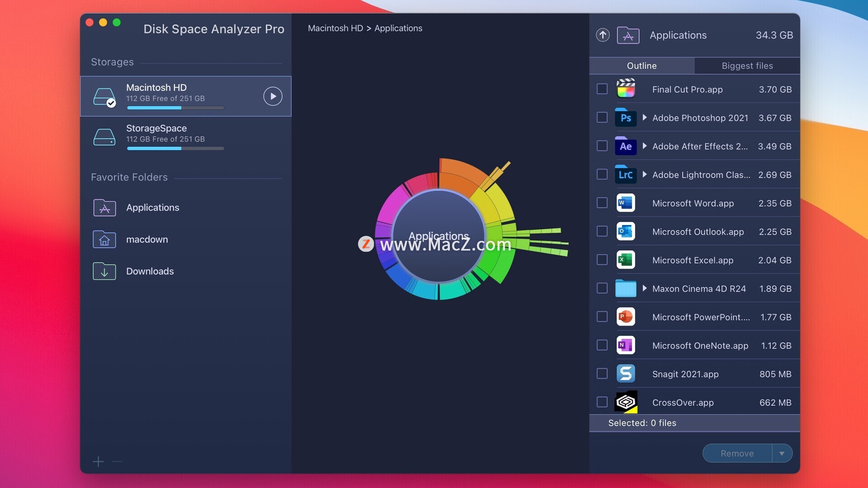Click the Snagit 2021 app icon

(626, 374)
